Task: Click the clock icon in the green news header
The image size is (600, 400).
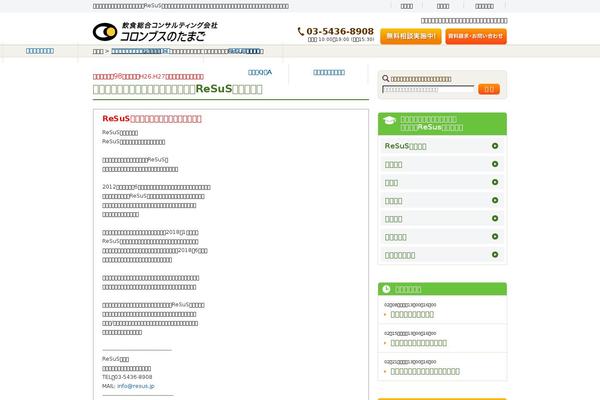Action: point(386,289)
